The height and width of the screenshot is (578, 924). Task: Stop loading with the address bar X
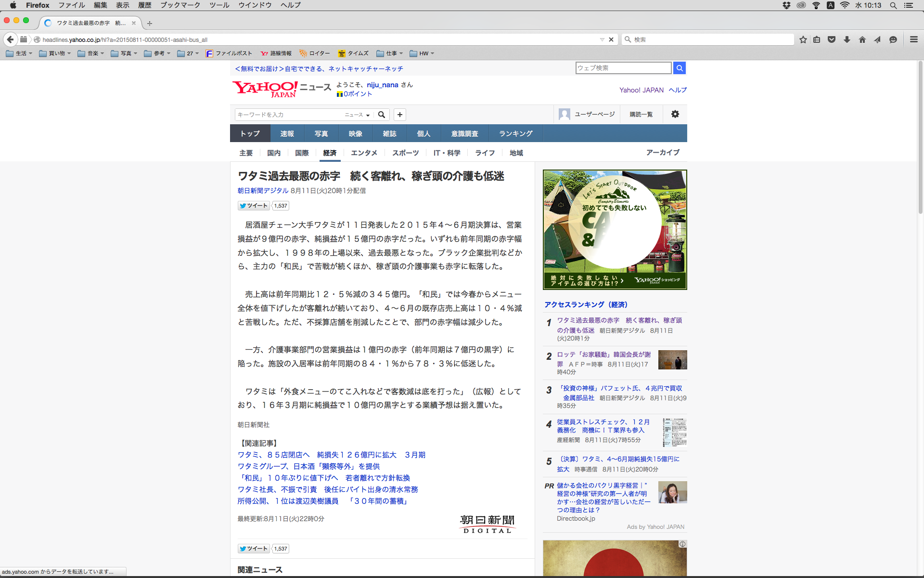611,39
